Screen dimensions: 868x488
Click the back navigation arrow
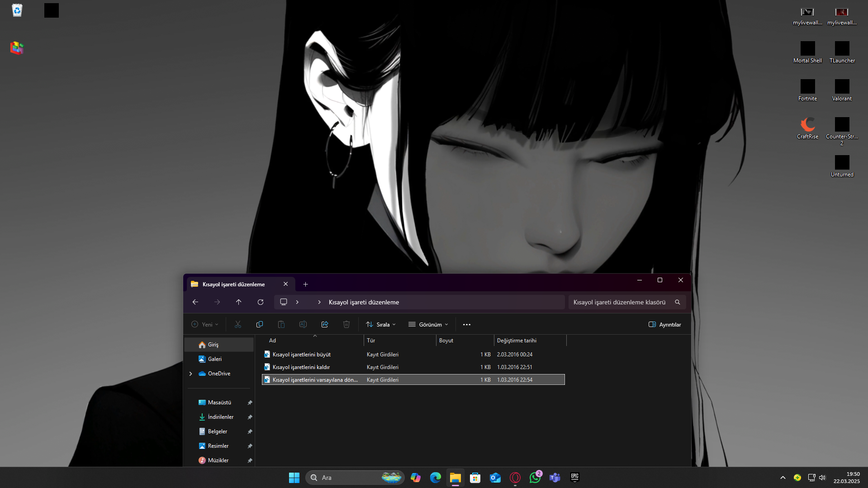tap(195, 302)
